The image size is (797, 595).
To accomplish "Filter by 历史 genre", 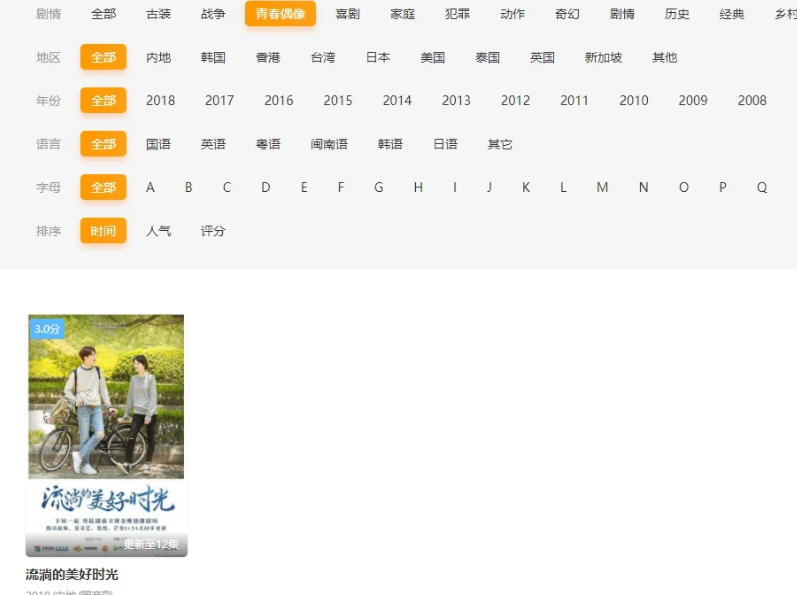I will pos(677,14).
